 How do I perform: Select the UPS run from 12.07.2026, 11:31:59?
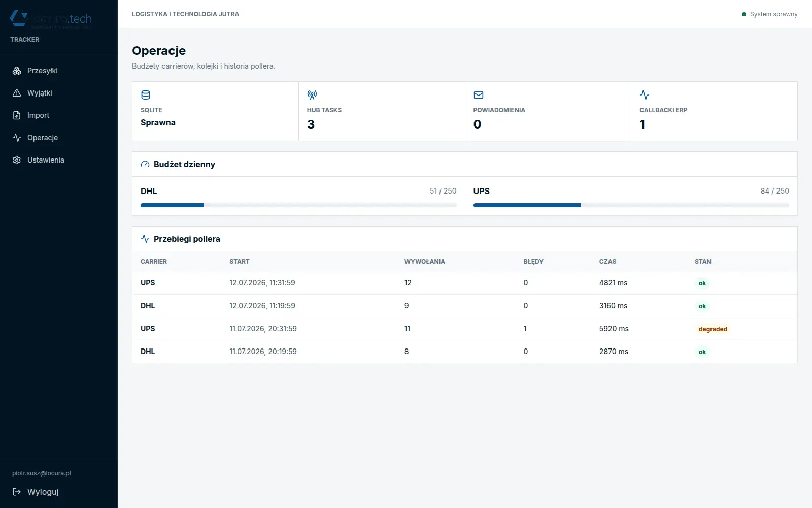(465, 283)
